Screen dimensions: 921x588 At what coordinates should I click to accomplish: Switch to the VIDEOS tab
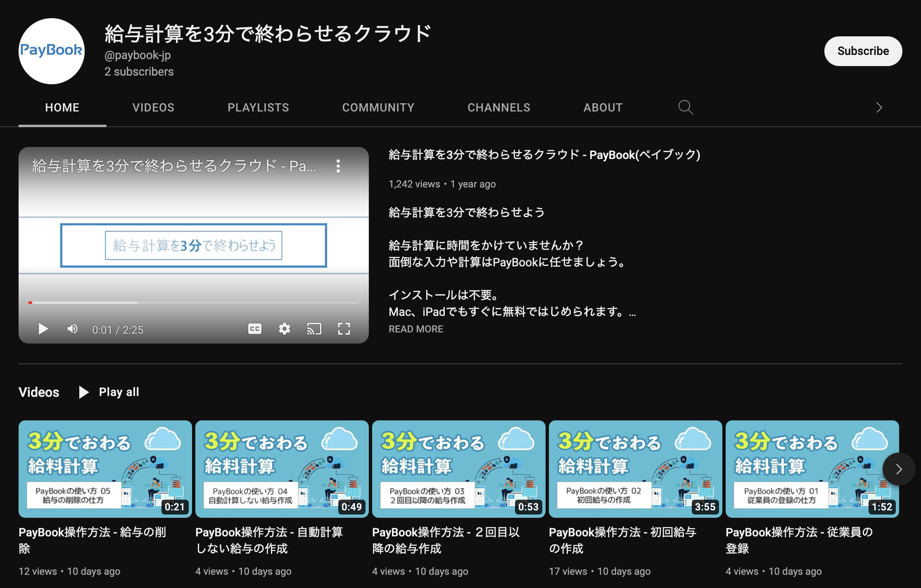pos(153,108)
